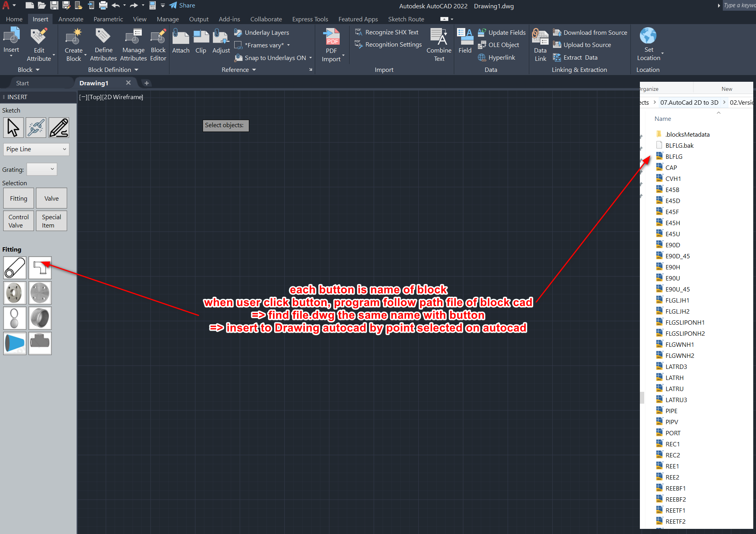The height and width of the screenshot is (534, 756).
Task: Pick the elbow fitting icon
Action: coord(40,268)
